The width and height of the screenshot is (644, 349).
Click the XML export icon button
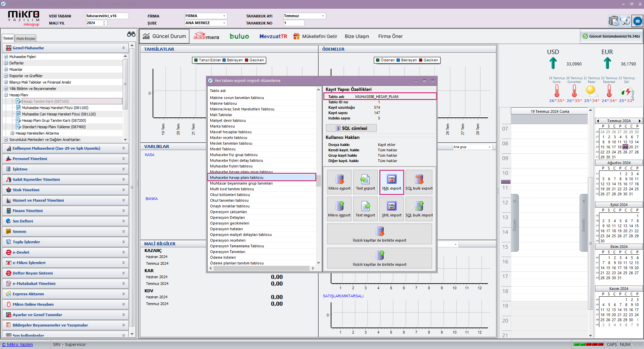[391, 182]
